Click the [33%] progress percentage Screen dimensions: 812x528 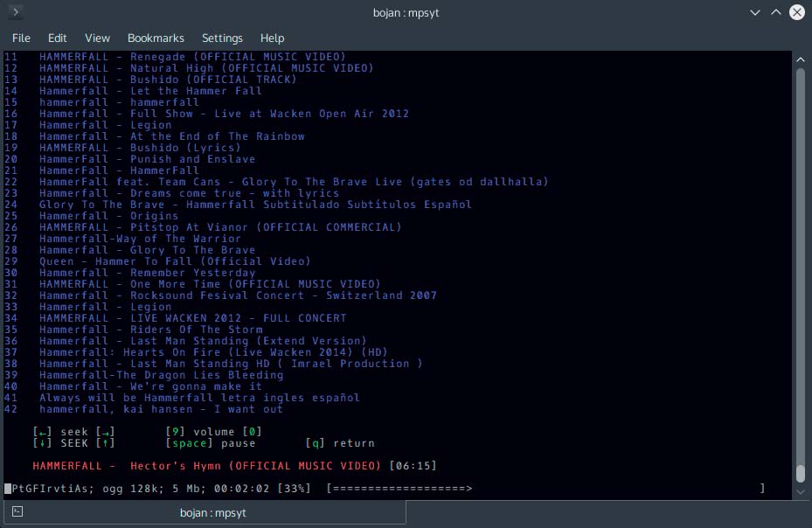point(294,488)
